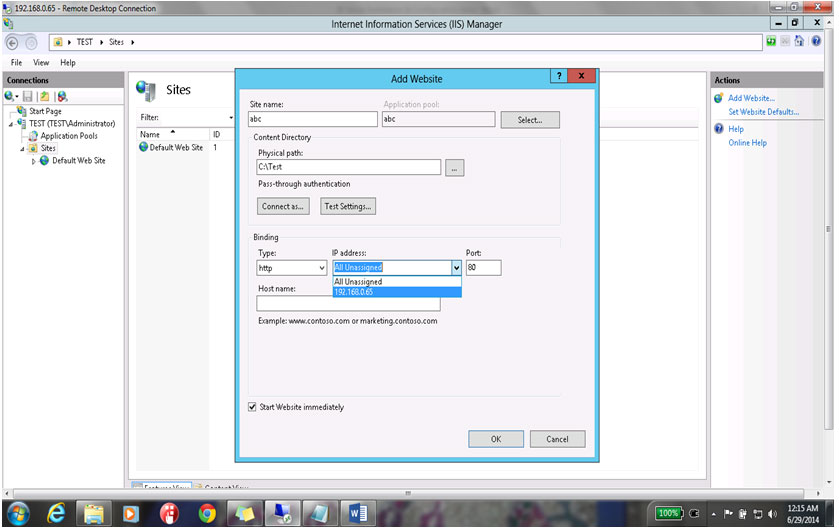Click the Test Settings... button
Viewport: 839px width, 531px height.
coord(348,207)
